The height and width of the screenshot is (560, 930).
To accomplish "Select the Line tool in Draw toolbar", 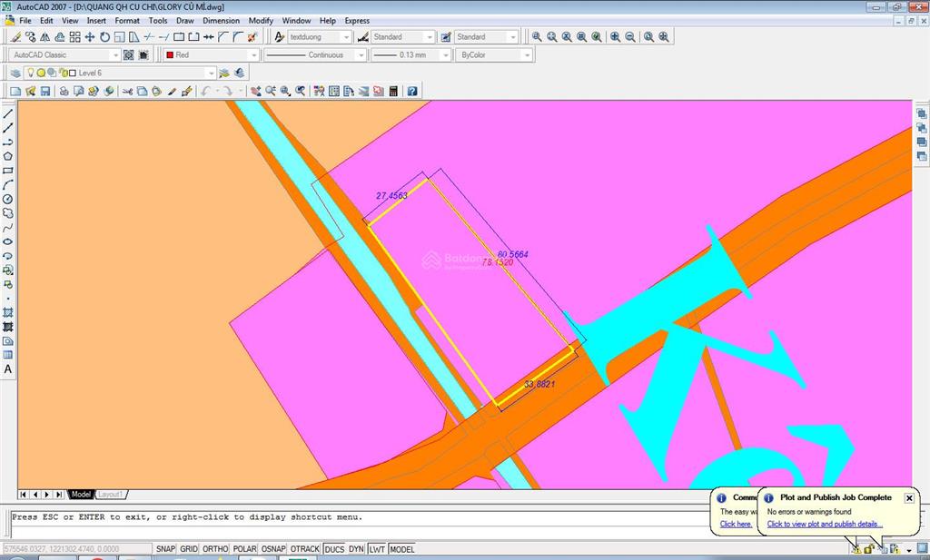I will pyautogui.click(x=8, y=113).
